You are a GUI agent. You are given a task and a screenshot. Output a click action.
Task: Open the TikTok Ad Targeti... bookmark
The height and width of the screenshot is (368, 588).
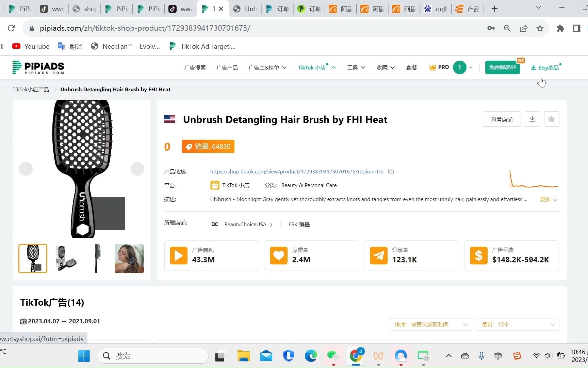pos(202,46)
